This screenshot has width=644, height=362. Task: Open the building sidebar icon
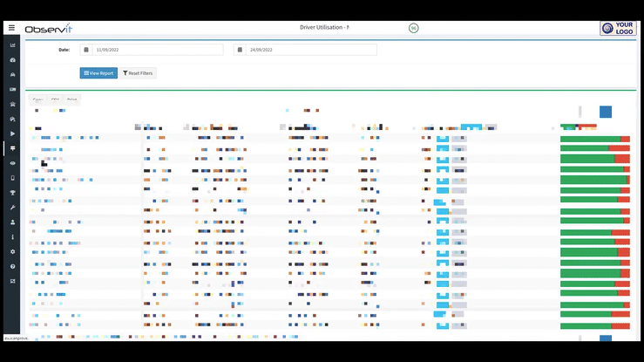[13, 105]
